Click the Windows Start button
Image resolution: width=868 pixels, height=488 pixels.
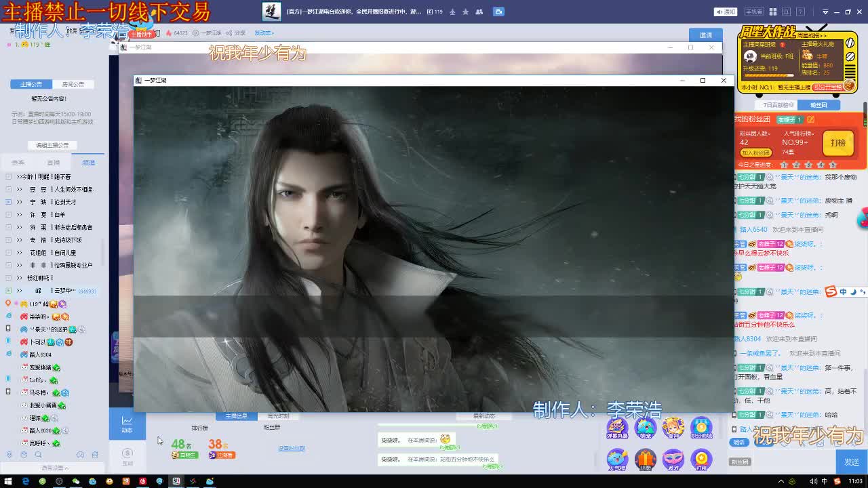click(x=8, y=481)
